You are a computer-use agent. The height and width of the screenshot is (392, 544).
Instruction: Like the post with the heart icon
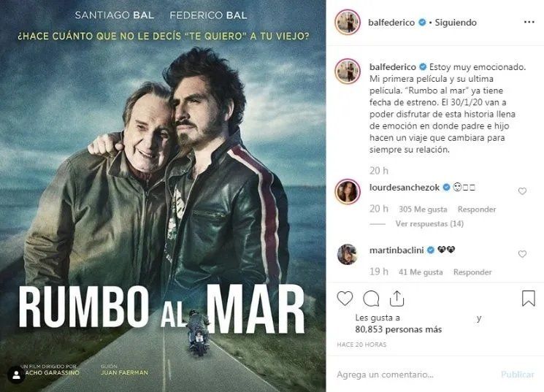(x=345, y=299)
